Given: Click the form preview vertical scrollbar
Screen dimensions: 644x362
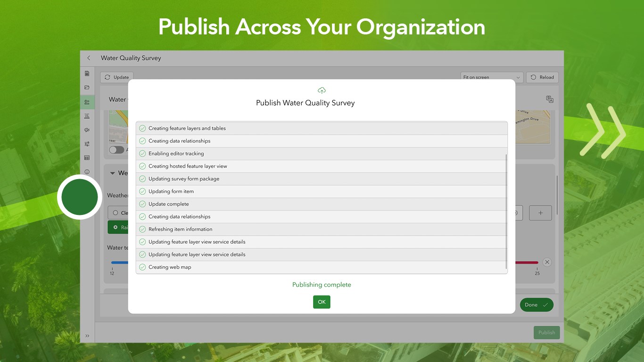Looking at the screenshot, I should point(557,194).
